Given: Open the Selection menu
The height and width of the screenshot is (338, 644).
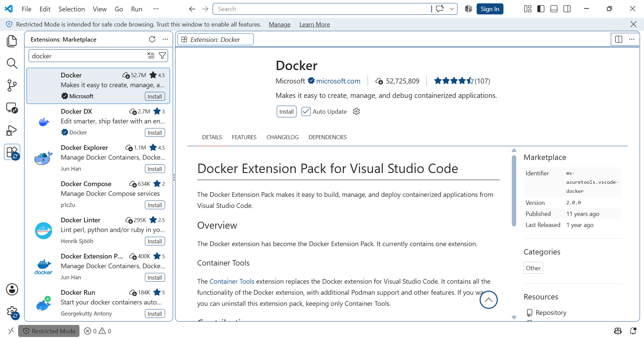Looking at the screenshot, I should [x=72, y=9].
